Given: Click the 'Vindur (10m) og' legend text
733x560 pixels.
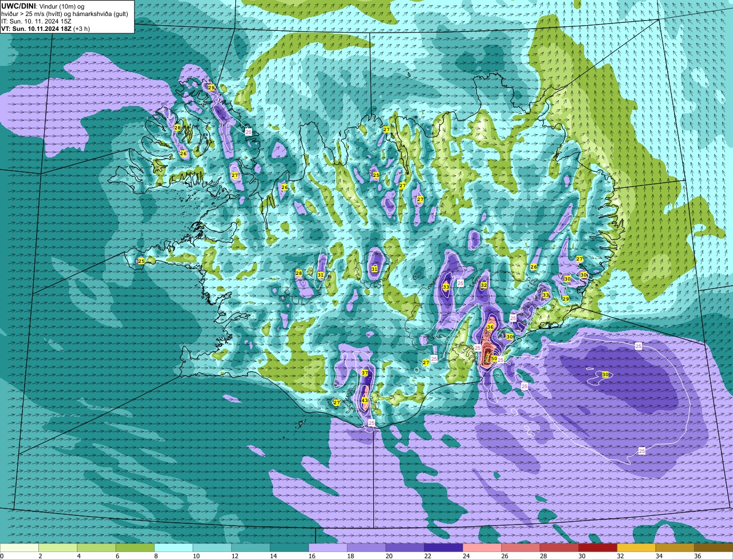Looking at the screenshot, I should (62, 6).
